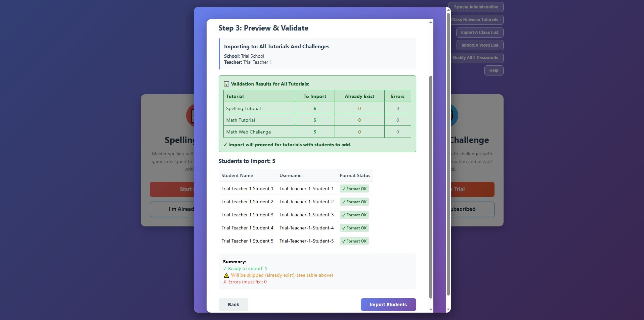Click the username Trial-Teacher-1-Student-2
The height and width of the screenshot is (320, 644).
[x=306, y=202]
